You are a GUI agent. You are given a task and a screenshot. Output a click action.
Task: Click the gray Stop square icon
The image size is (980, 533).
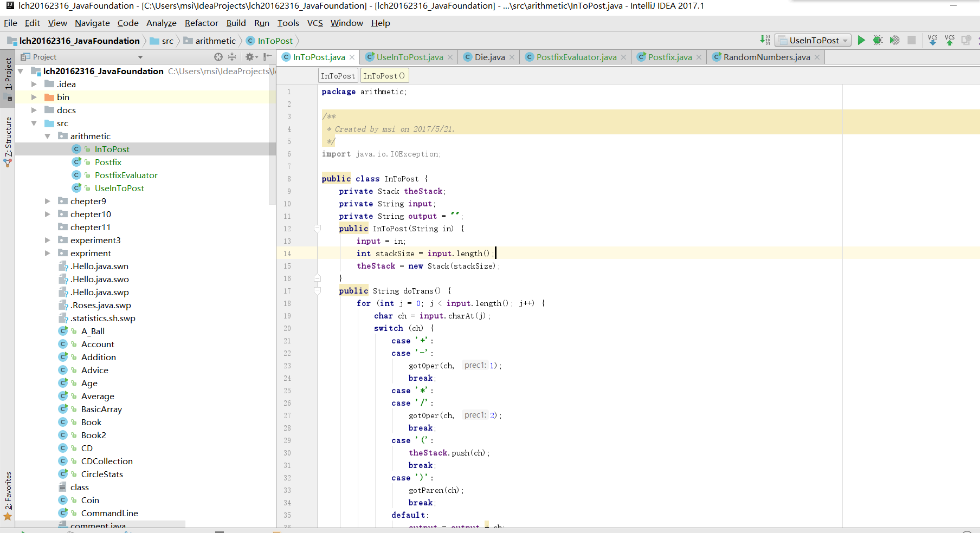pos(912,40)
